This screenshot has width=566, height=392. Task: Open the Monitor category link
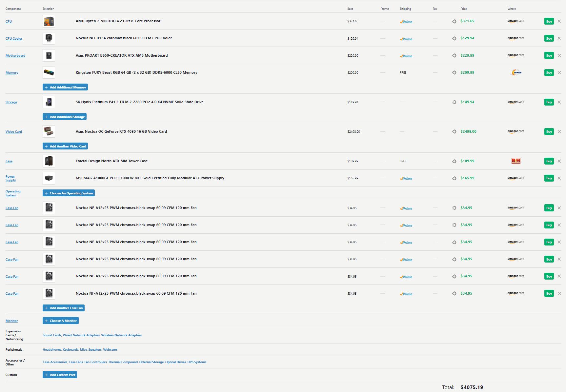[x=11, y=321]
